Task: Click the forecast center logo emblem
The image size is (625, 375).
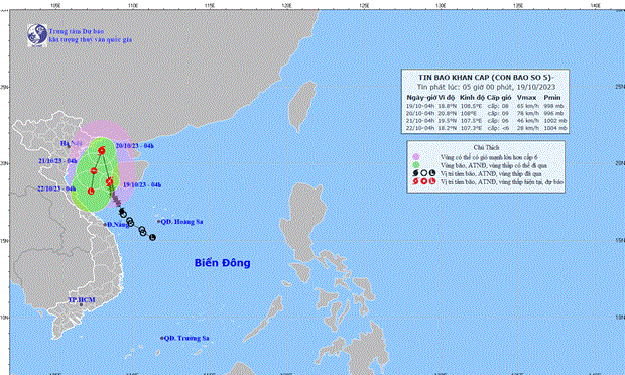Action: [37, 35]
